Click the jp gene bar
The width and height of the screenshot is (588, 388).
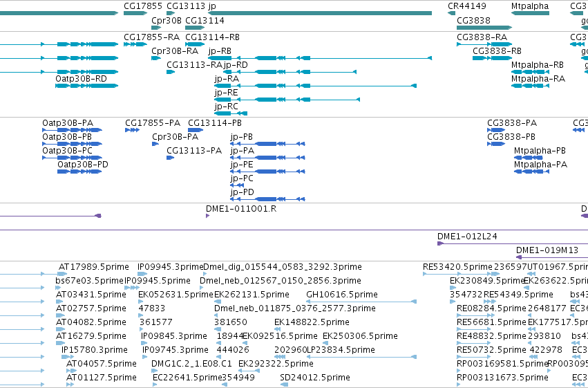tap(320, 13)
